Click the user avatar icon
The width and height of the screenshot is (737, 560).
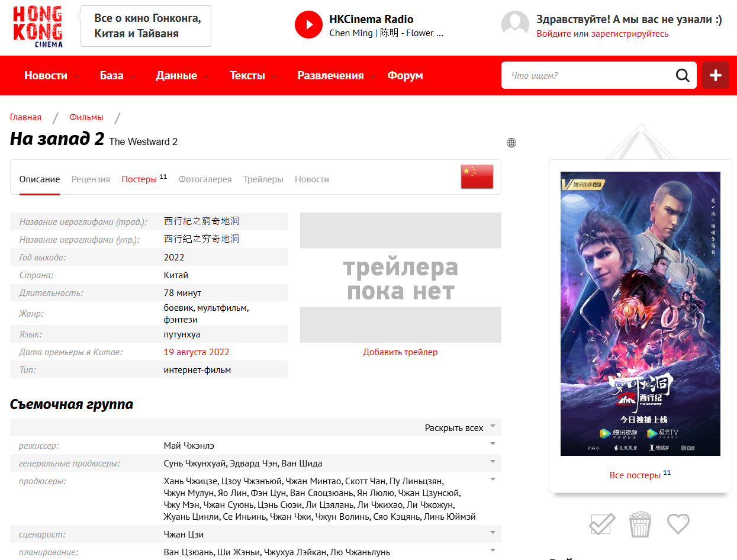[x=515, y=25]
